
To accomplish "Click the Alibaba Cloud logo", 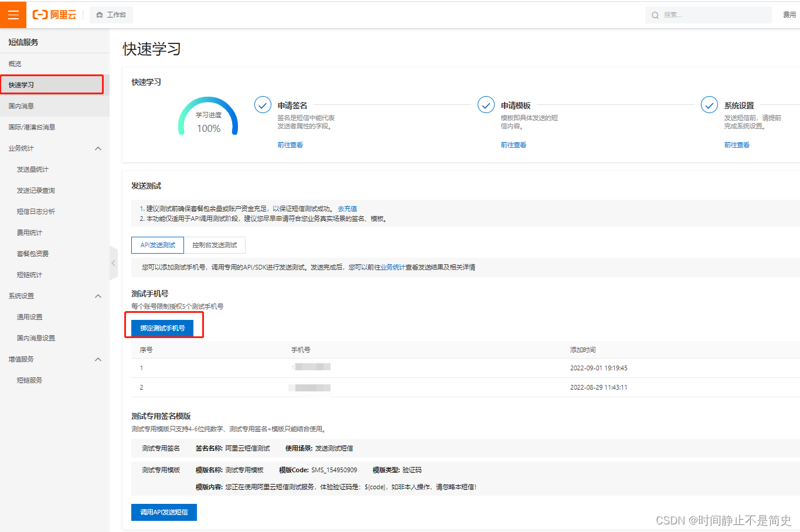I will pyautogui.click(x=55, y=15).
